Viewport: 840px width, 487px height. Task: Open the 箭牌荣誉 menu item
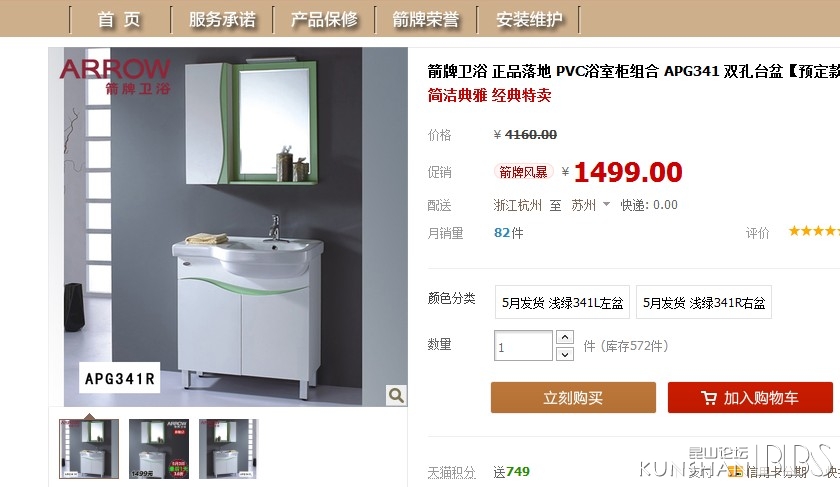(x=425, y=19)
